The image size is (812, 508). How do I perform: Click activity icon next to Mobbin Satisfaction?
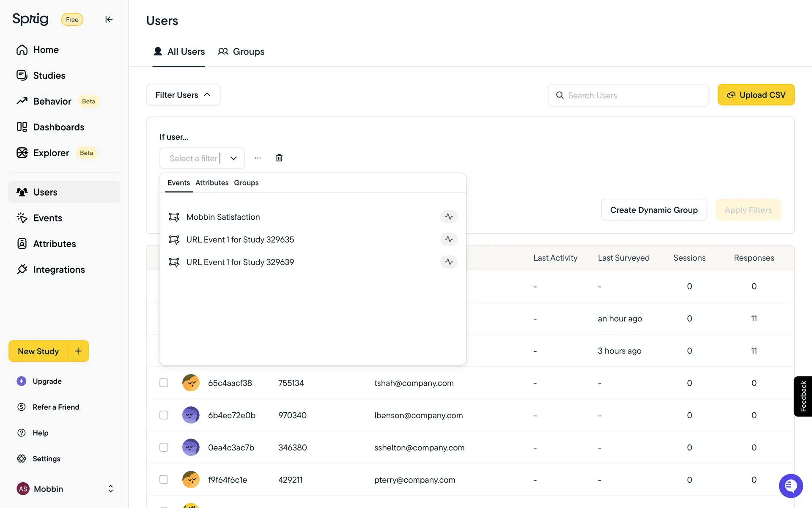449,217
